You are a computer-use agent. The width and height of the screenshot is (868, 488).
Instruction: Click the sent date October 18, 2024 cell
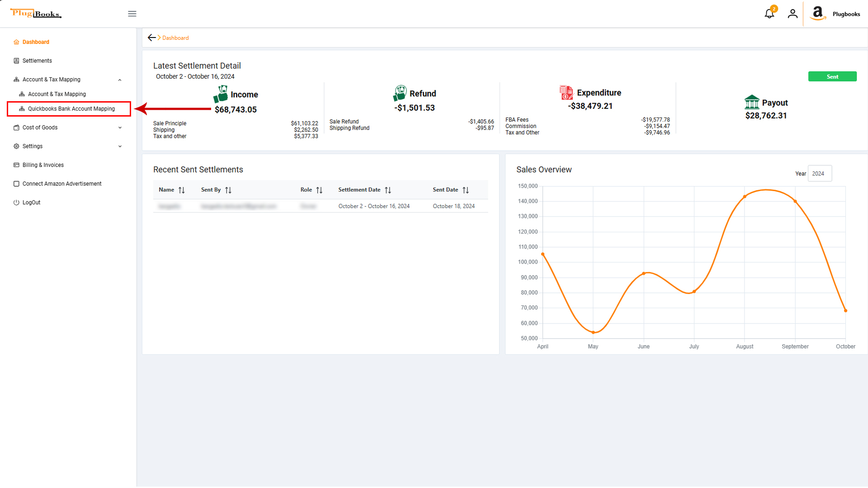point(453,206)
